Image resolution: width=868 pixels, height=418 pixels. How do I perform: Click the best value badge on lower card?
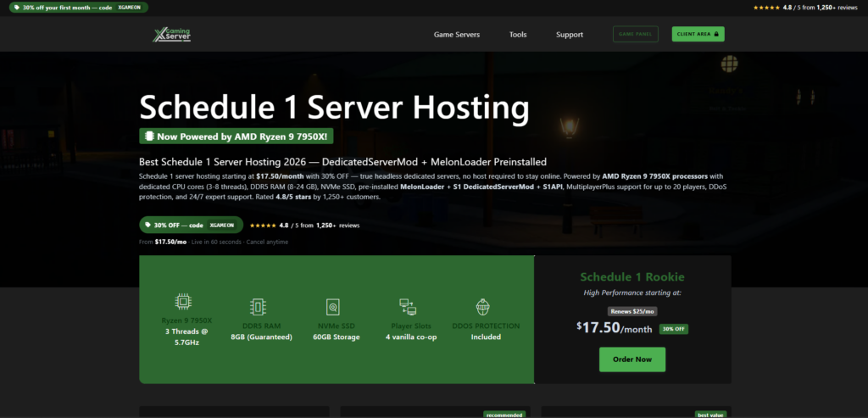point(711,415)
